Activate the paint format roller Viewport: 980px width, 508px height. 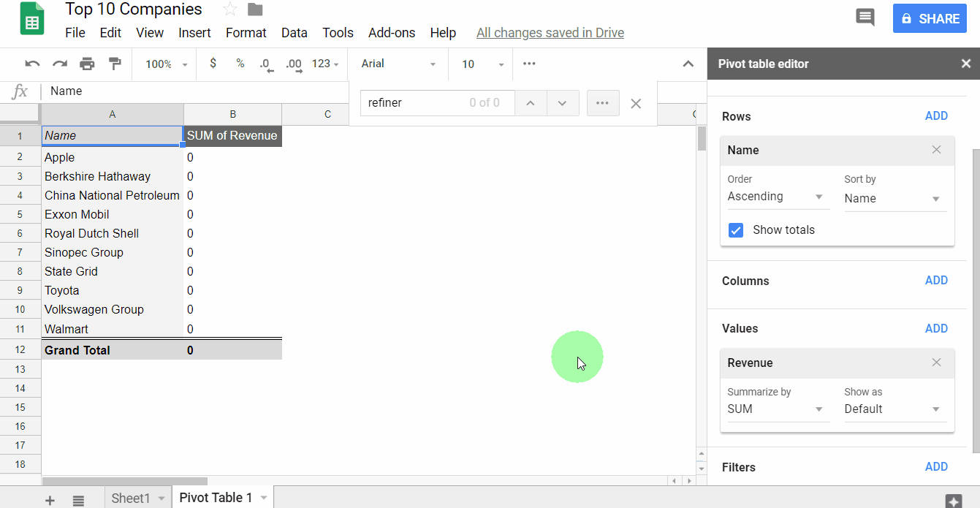tap(115, 64)
